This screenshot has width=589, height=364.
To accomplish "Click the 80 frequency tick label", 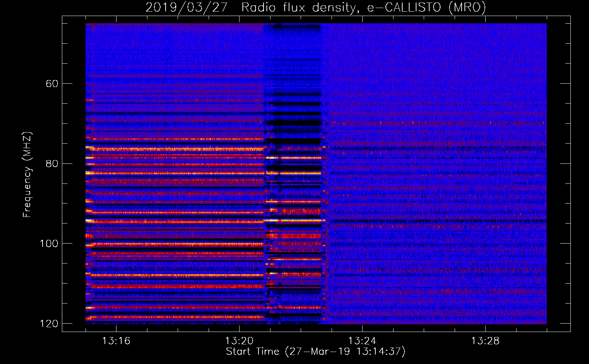I will (52, 163).
